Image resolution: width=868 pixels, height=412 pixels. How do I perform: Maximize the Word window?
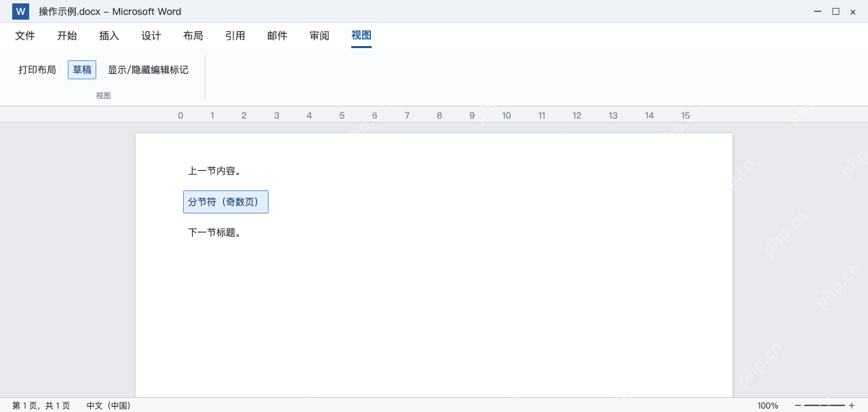[835, 12]
